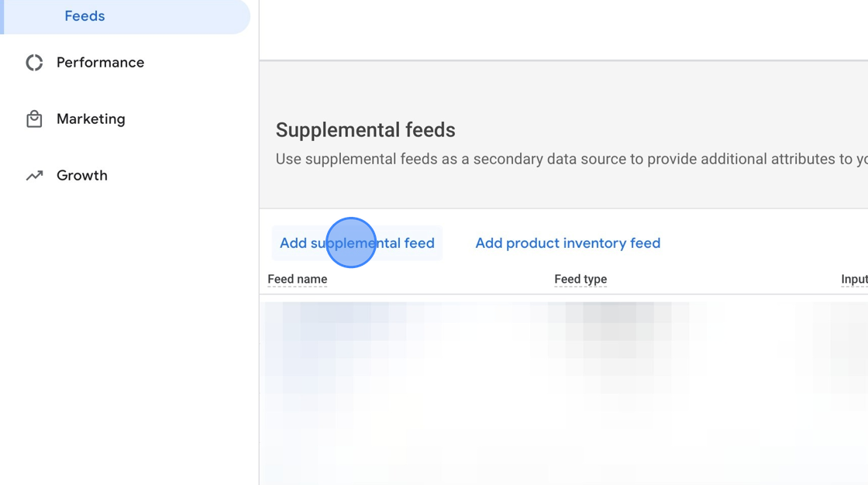This screenshot has width=868, height=485.
Task: Go to the Performance menu label
Action: tap(100, 63)
